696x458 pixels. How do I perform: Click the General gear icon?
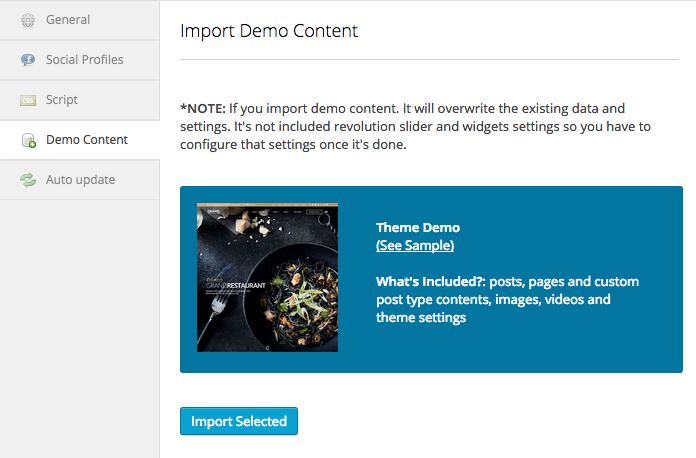point(28,20)
